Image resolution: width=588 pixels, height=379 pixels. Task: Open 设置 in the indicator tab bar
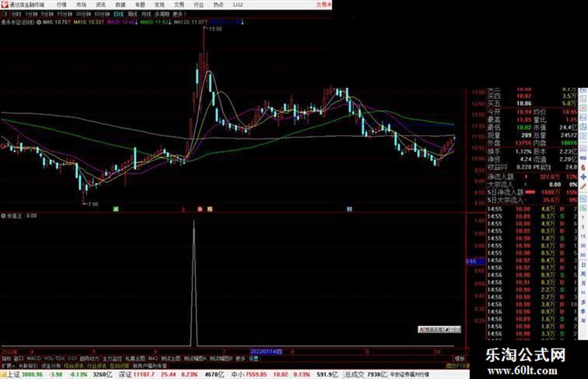click(x=254, y=358)
